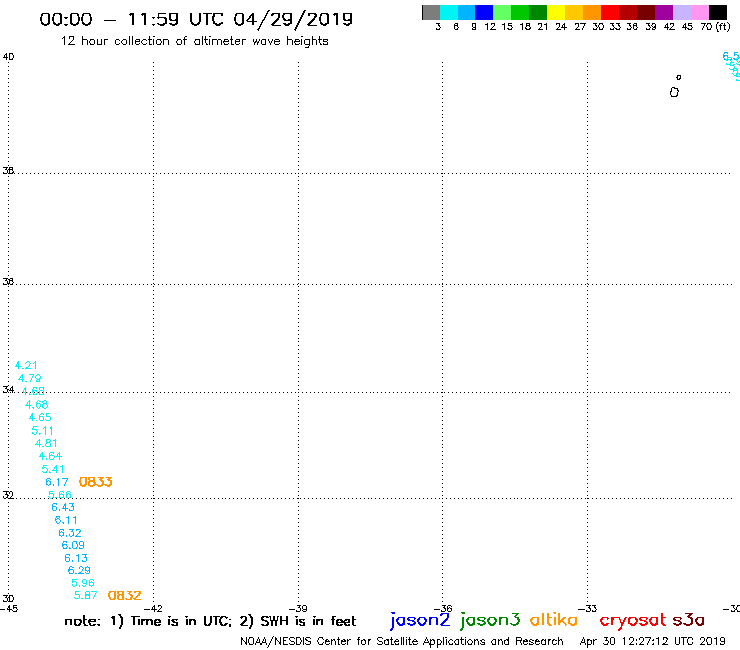The width and height of the screenshot is (740, 650).
Task: Select the wave height value '5.96'
Action: 83,583
